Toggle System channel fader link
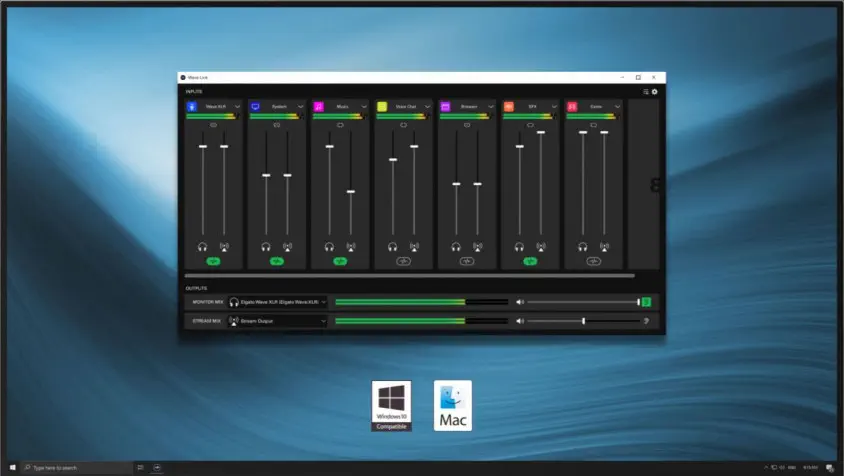Viewport: 844px width, 476px height. click(x=277, y=125)
